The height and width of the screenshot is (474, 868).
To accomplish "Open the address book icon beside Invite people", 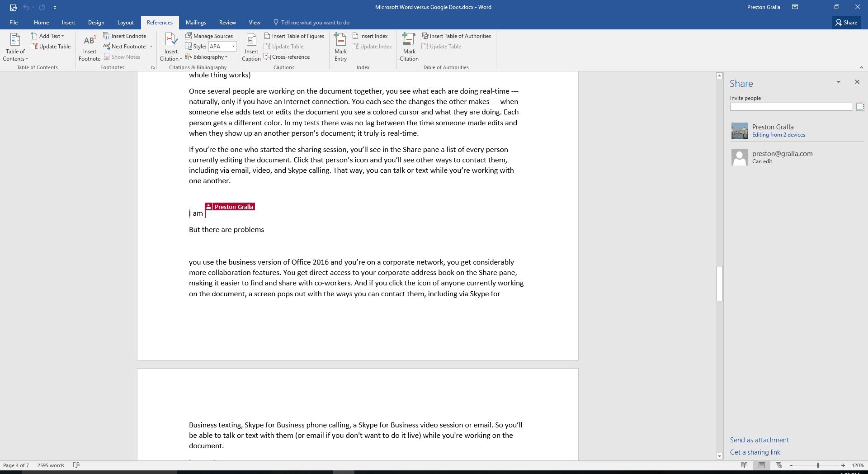I will 860,107.
